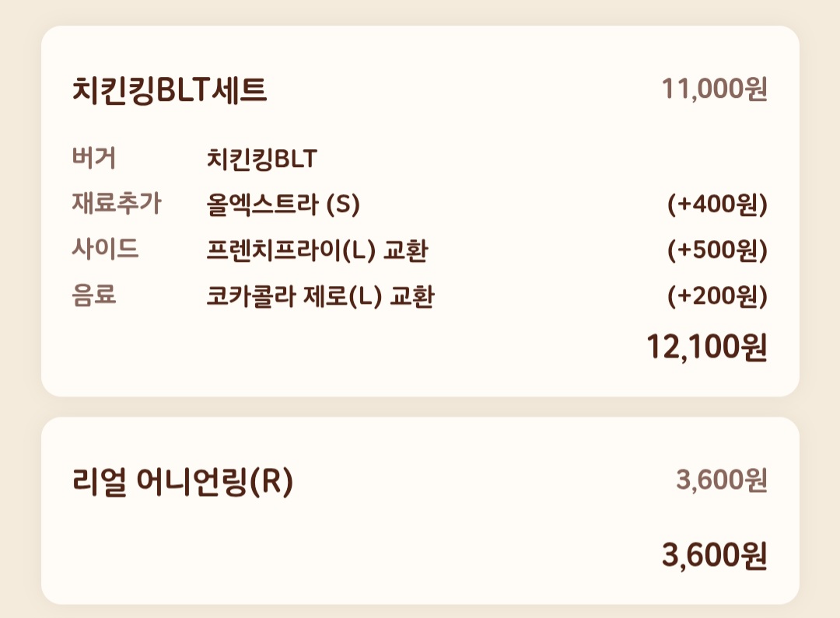
Task: Select the 리얼 어니언링(R) item title
Action: coord(183,481)
